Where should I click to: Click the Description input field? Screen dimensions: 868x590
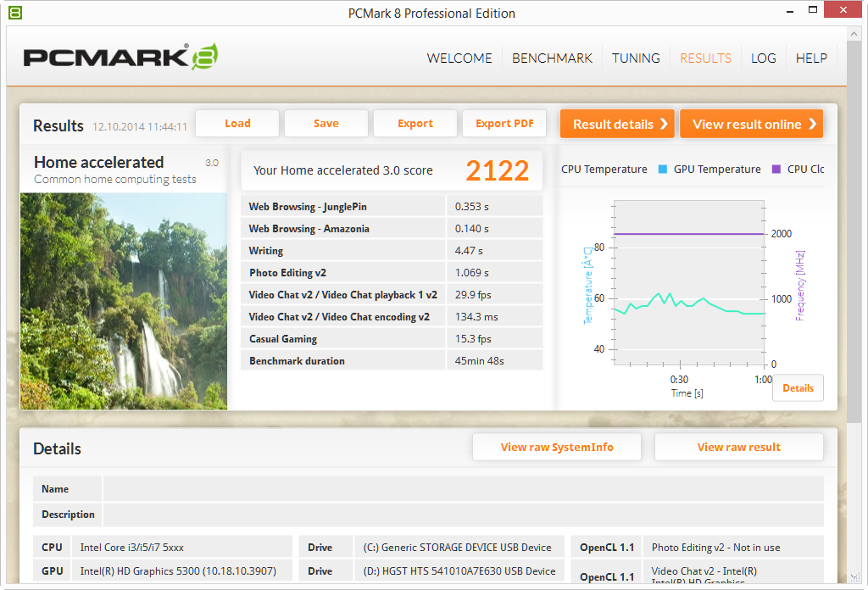coord(464,515)
